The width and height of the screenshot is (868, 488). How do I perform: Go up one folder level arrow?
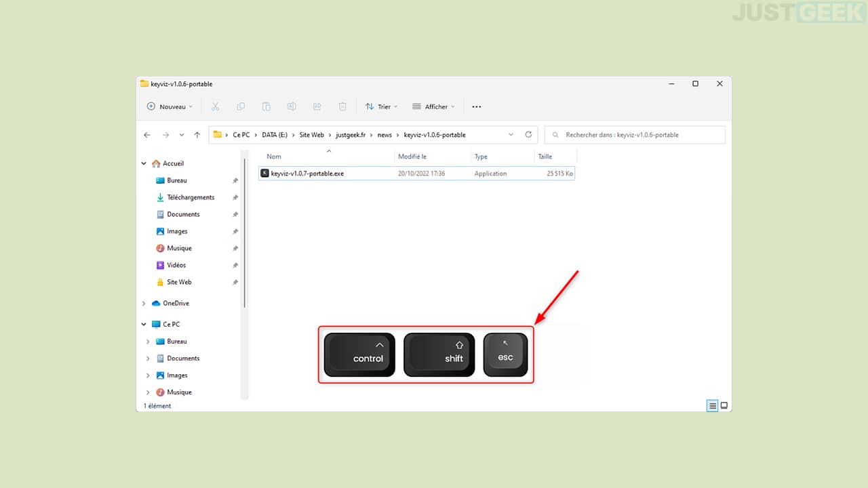click(197, 135)
